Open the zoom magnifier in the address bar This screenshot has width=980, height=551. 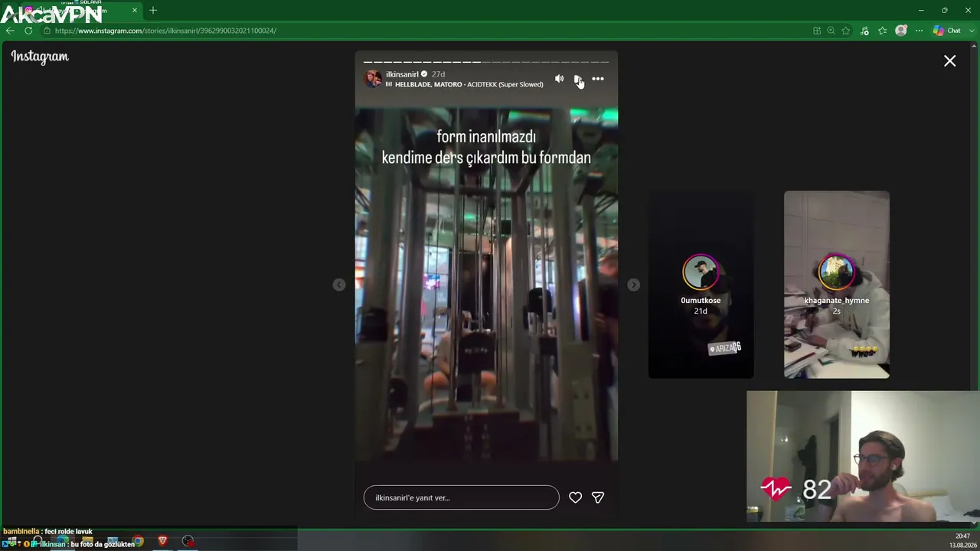(831, 31)
